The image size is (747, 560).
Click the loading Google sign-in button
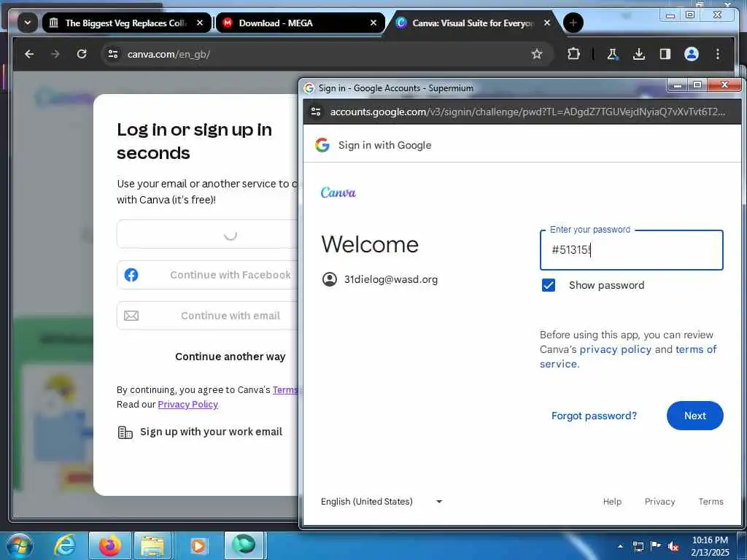(x=208, y=234)
